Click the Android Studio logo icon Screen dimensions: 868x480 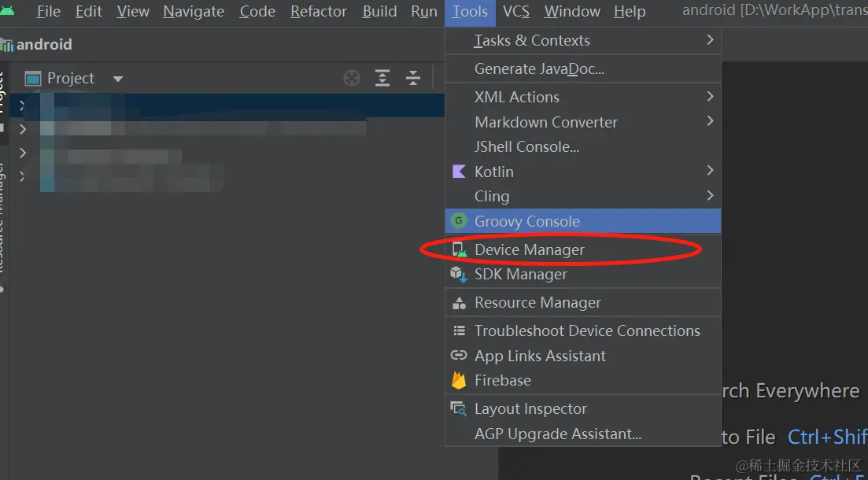pos(7,10)
